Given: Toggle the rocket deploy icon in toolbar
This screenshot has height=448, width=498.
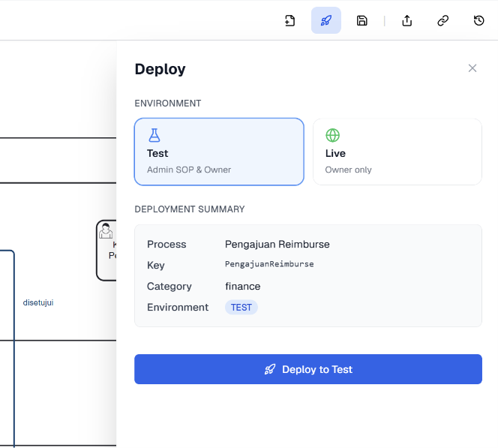Looking at the screenshot, I should coord(325,21).
